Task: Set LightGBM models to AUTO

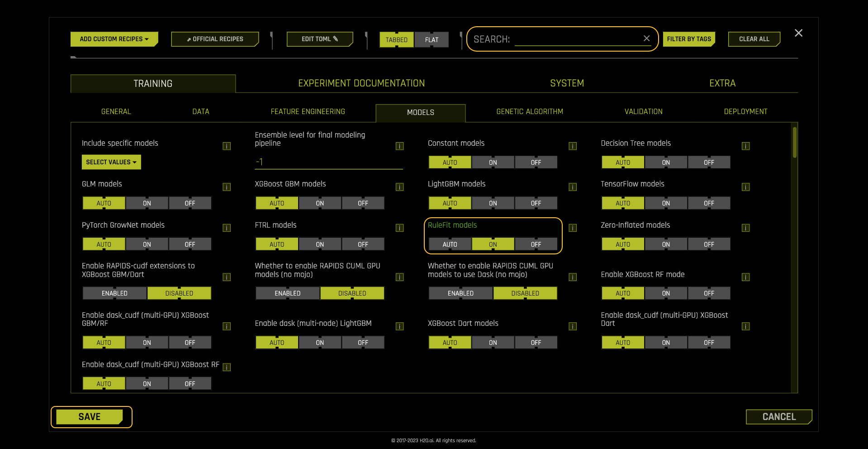Action: [x=450, y=203]
